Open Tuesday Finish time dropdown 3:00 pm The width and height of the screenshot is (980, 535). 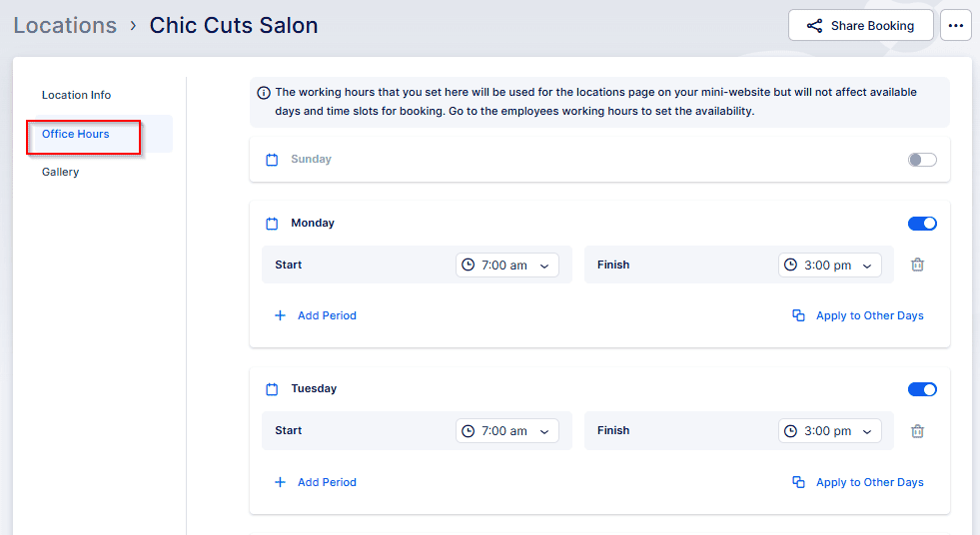829,431
